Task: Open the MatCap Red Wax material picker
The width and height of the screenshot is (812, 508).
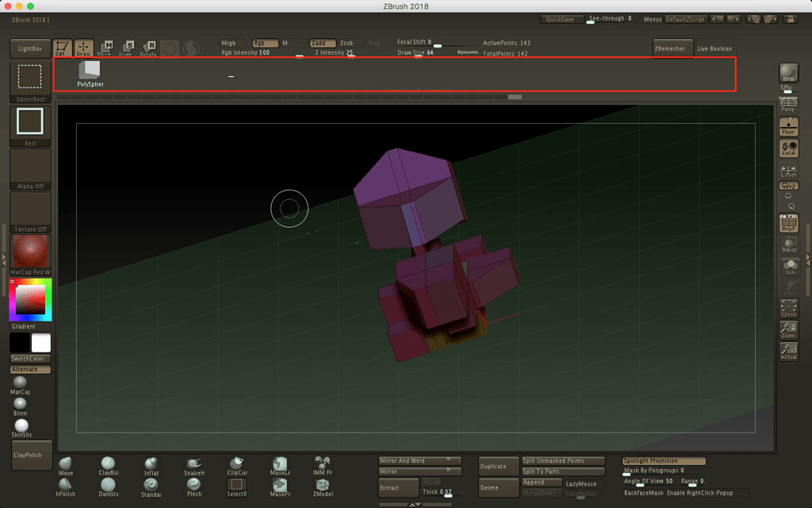Action: coord(30,252)
